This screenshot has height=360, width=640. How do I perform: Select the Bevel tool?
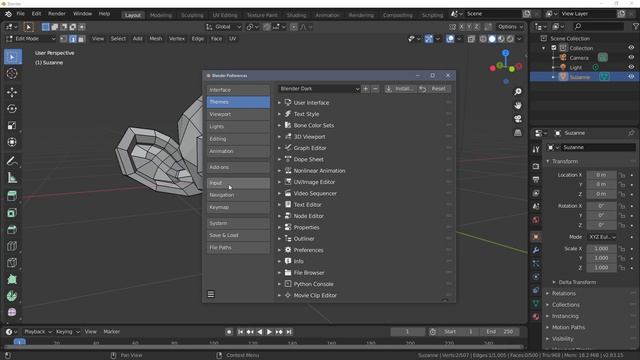[x=12, y=229]
